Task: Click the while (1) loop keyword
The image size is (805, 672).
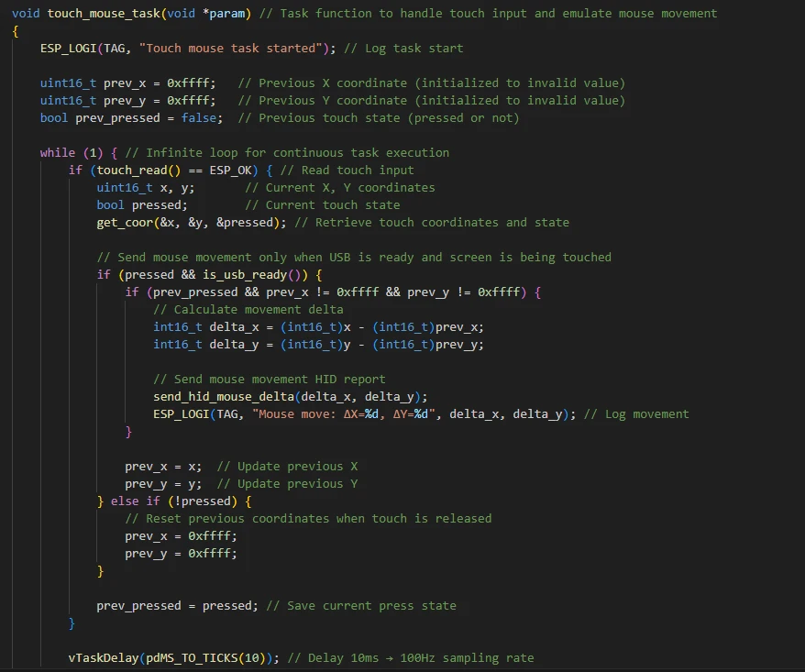Action: (x=58, y=152)
